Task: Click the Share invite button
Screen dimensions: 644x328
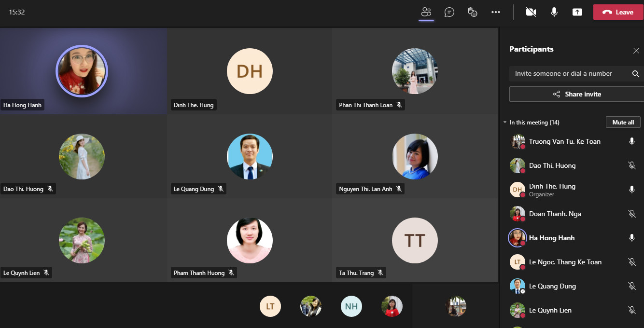Action: pyautogui.click(x=577, y=94)
